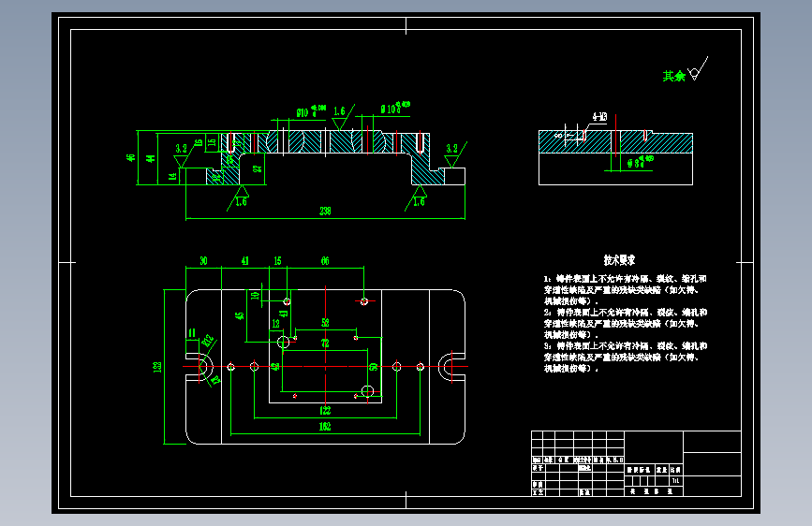The height and width of the screenshot is (526, 812).
Task: Click the 50 vertical dimension in plan view
Action: 374,367
